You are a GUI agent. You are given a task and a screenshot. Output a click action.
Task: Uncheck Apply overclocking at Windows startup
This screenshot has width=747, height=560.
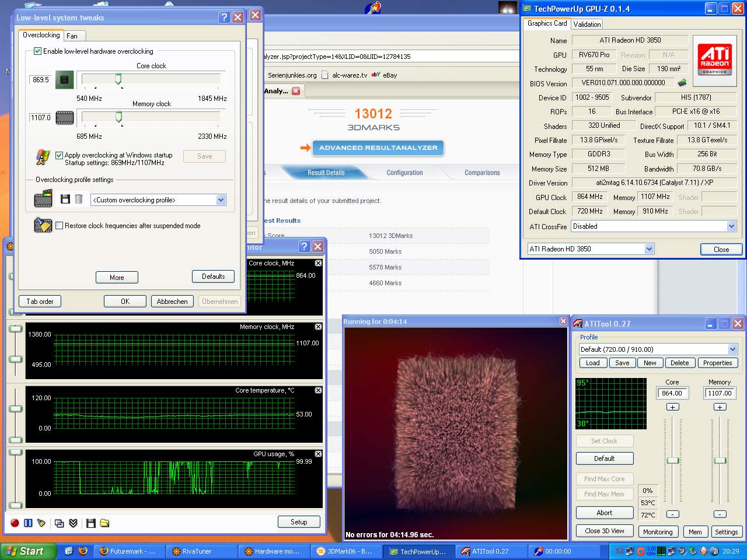(59, 155)
